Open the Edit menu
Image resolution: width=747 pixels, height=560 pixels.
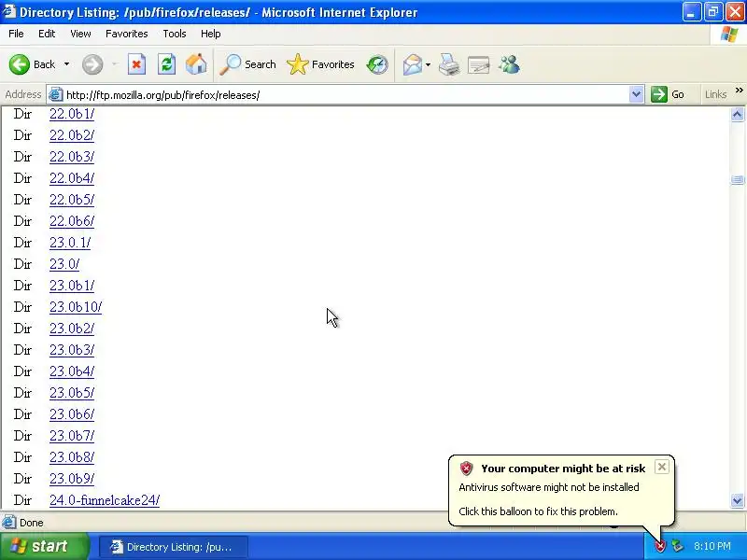(x=47, y=34)
